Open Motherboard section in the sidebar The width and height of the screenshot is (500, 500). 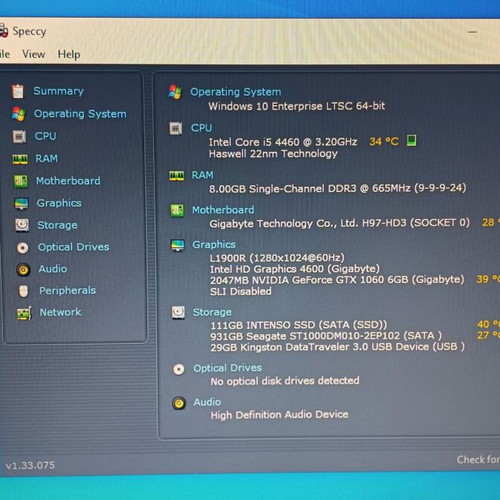coord(68,181)
